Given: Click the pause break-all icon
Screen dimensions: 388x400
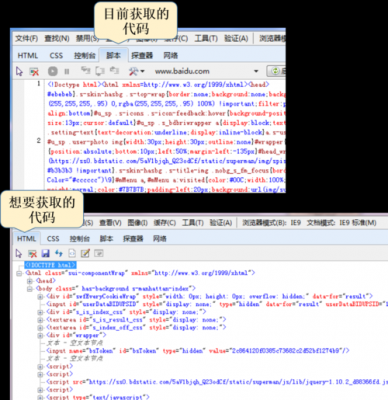Looking at the screenshot, I should 67,71.
